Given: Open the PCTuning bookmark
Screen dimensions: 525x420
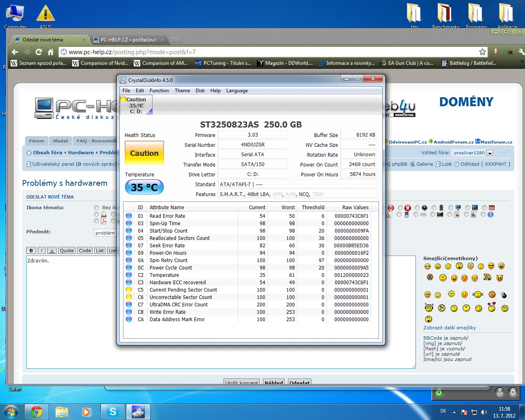Looking at the screenshot, I should pyautogui.click(x=223, y=63).
